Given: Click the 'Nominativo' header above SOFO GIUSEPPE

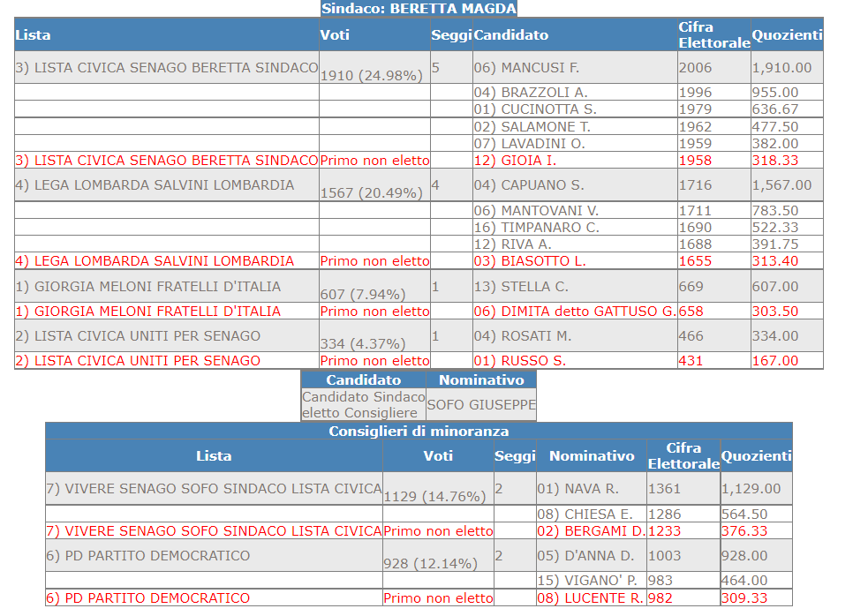Looking at the screenshot, I should pos(481,380).
